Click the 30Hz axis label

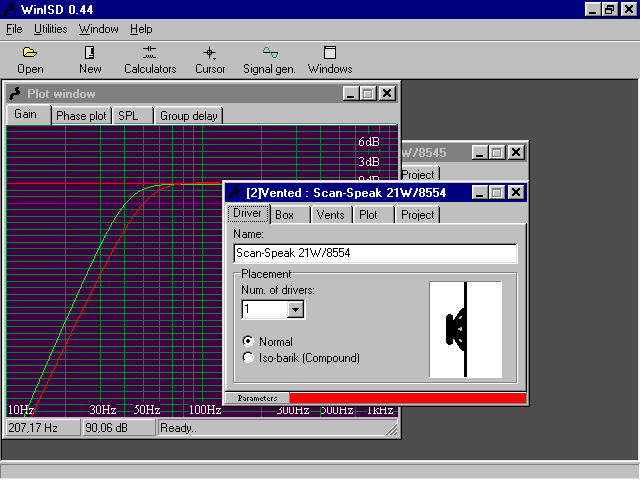103,409
